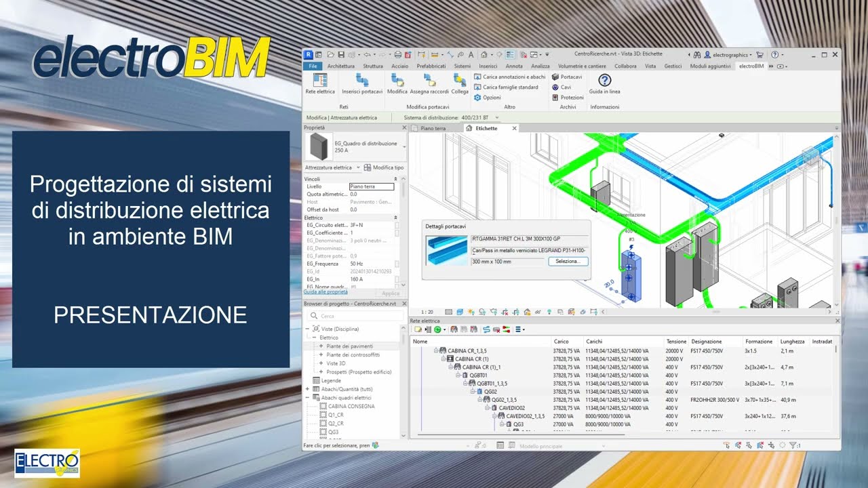Click the Print icon in quick access toolbar
The width and height of the screenshot is (868, 488).
tap(398, 54)
